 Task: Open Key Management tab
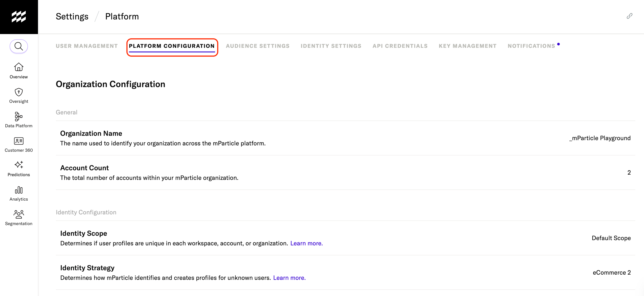point(468,46)
